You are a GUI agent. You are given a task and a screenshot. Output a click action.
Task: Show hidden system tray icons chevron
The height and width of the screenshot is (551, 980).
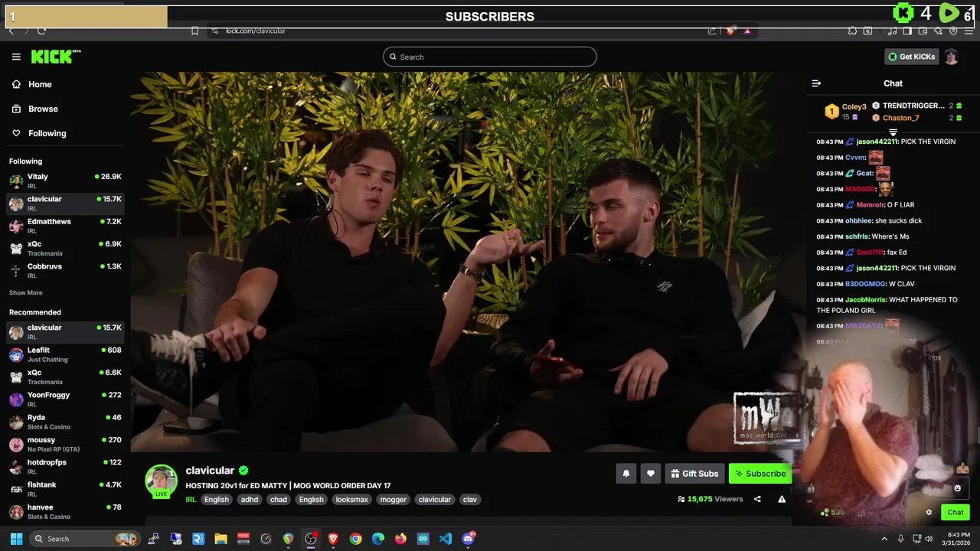884,539
